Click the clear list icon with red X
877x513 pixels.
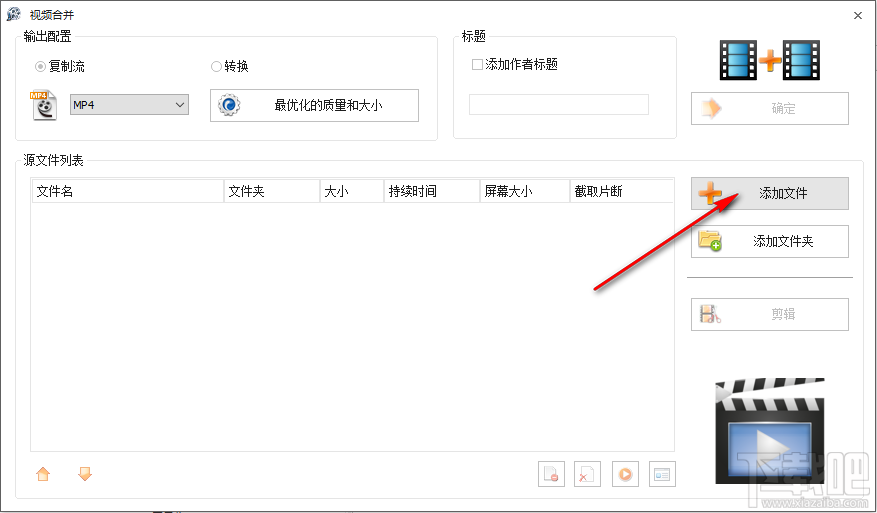pyautogui.click(x=587, y=474)
